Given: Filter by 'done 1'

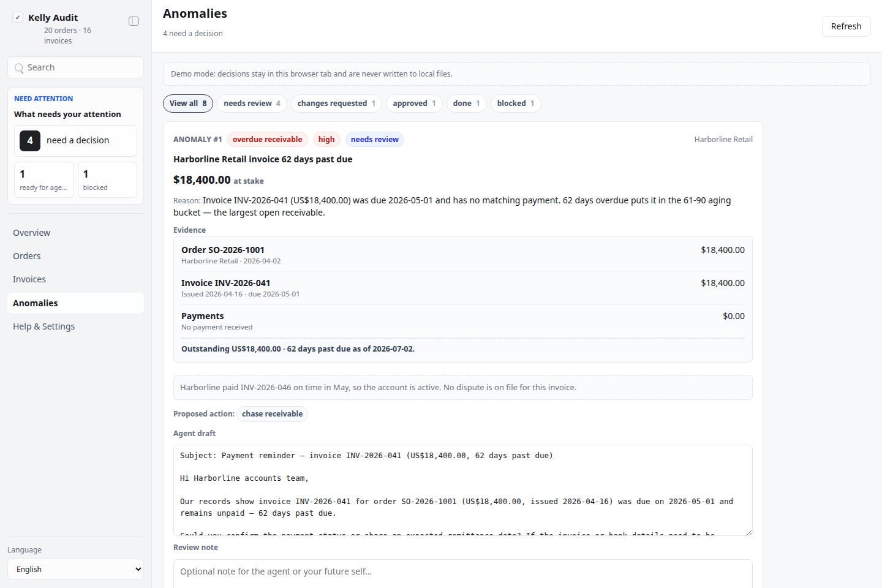Looking at the screenshot, I should [466, 104].
